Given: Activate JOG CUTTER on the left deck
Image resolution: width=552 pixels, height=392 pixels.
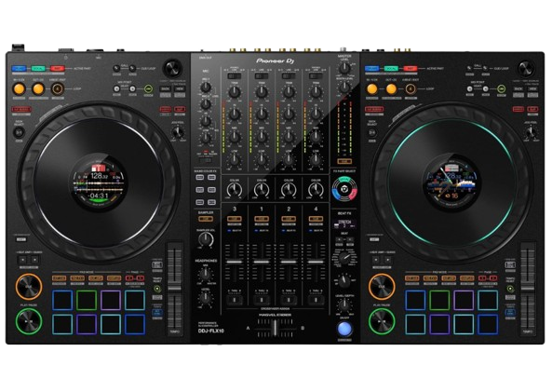Looking at the screenshot, I should [x=21, y=110].
